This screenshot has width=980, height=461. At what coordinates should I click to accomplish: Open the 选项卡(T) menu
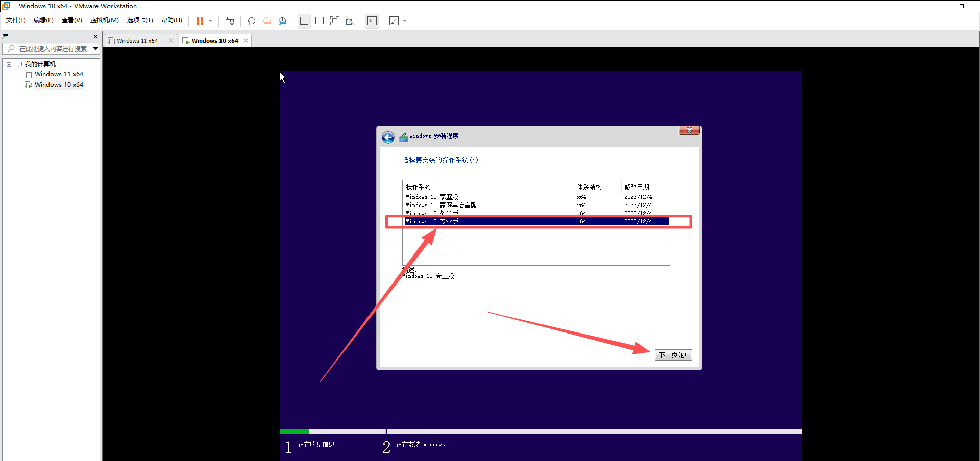coord(140,20)
